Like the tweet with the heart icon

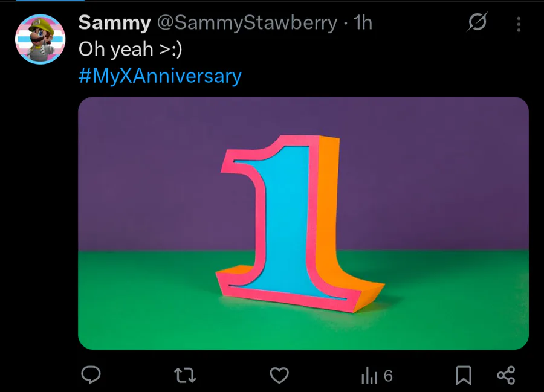tap(279, 376)
